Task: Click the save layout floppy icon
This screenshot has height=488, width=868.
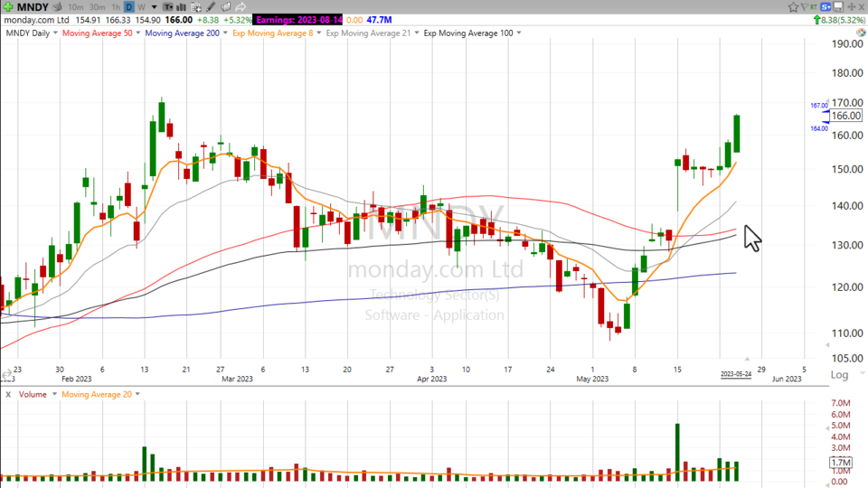Action: (839, 6)
